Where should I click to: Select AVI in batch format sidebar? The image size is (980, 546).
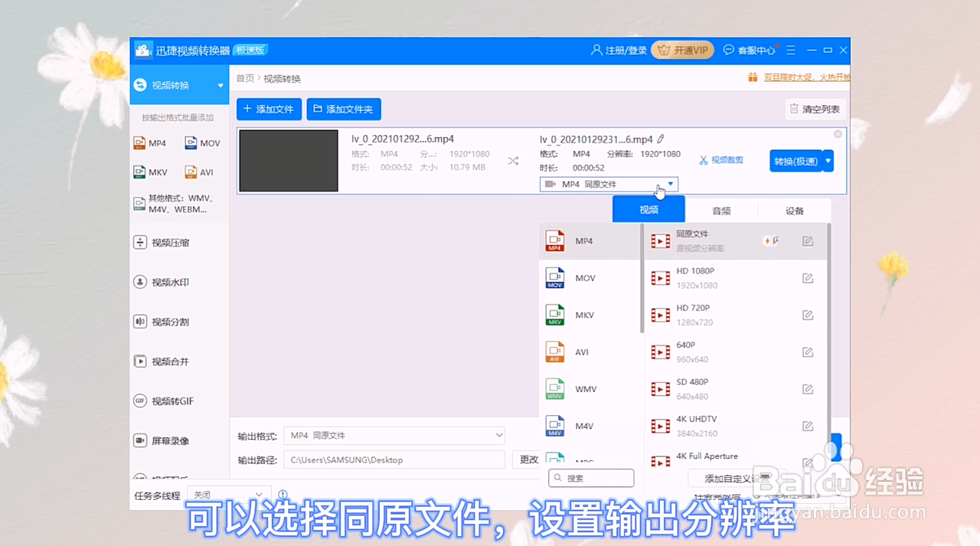(x=199, y=172)
